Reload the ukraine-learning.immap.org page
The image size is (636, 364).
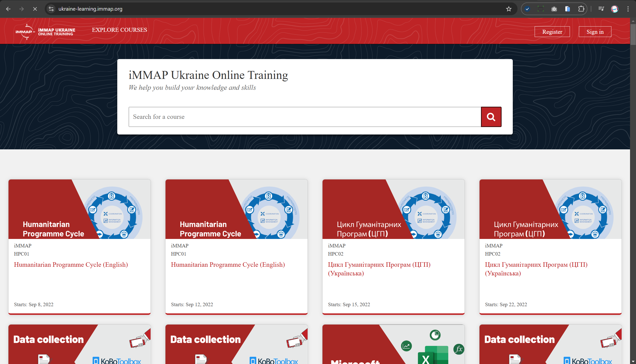(x=35, y=9)
